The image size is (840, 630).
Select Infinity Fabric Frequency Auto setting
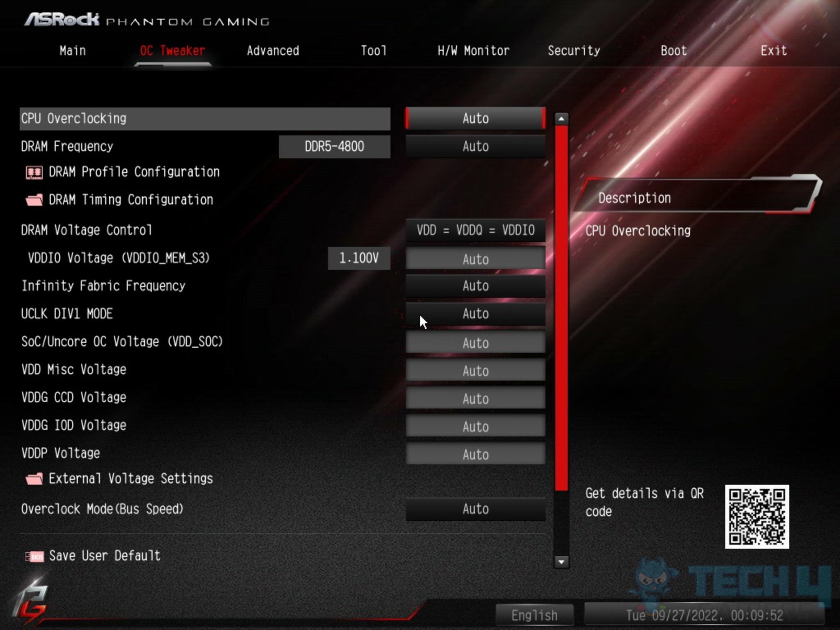tap(475, 286)
